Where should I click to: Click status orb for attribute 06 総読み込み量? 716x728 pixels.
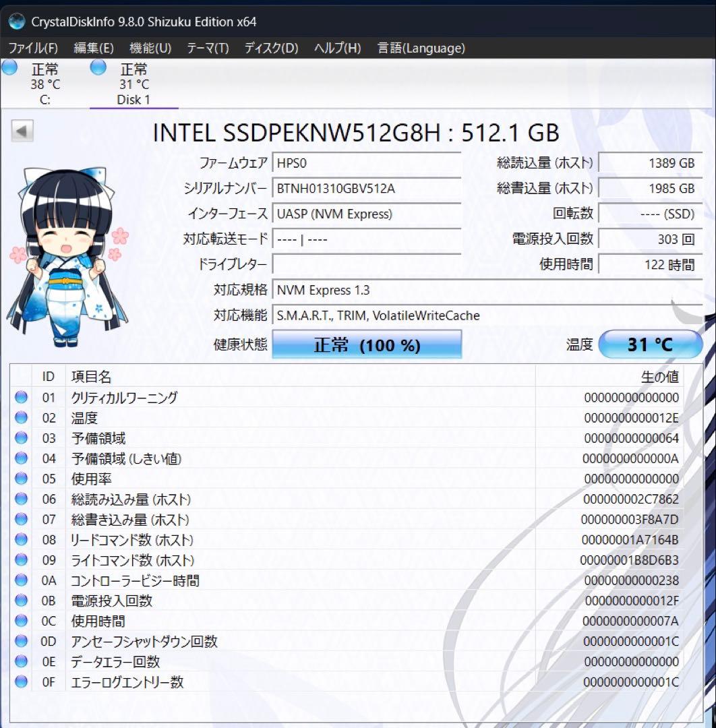21,499
